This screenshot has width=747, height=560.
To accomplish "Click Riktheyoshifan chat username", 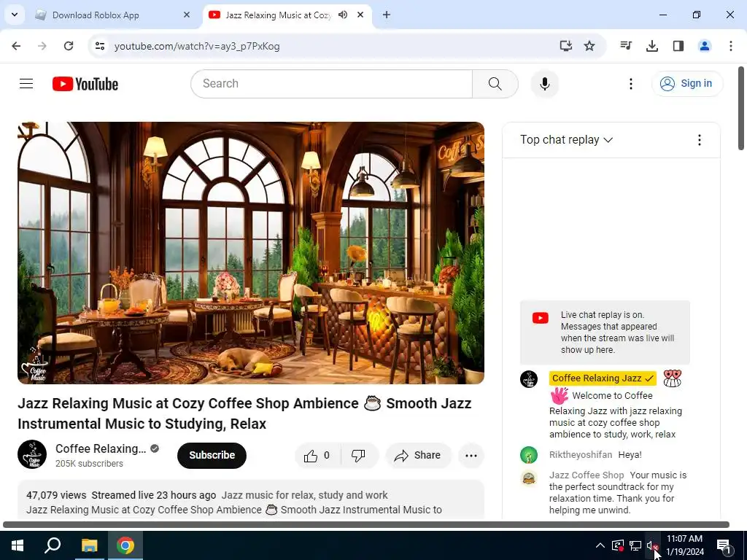I will [580, 455].
